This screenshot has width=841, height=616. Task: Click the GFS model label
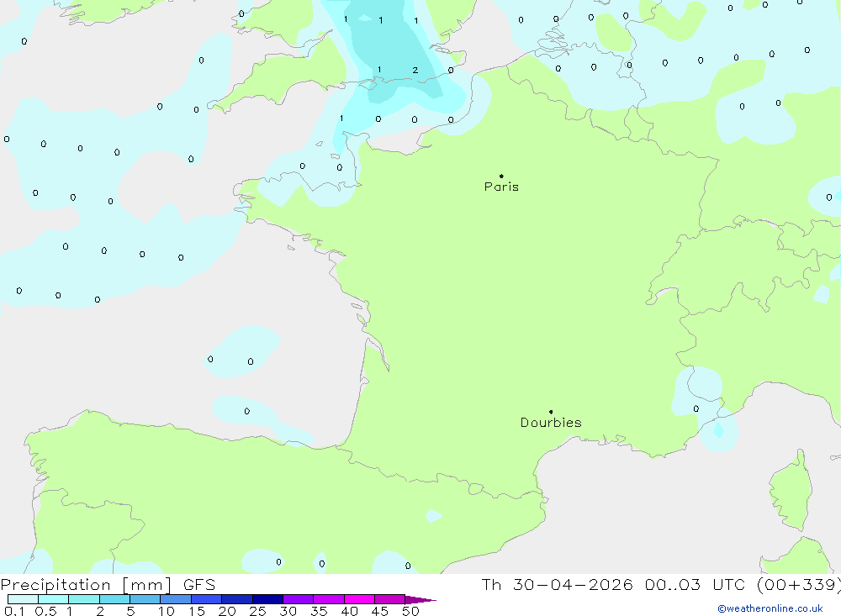point(199,585)
